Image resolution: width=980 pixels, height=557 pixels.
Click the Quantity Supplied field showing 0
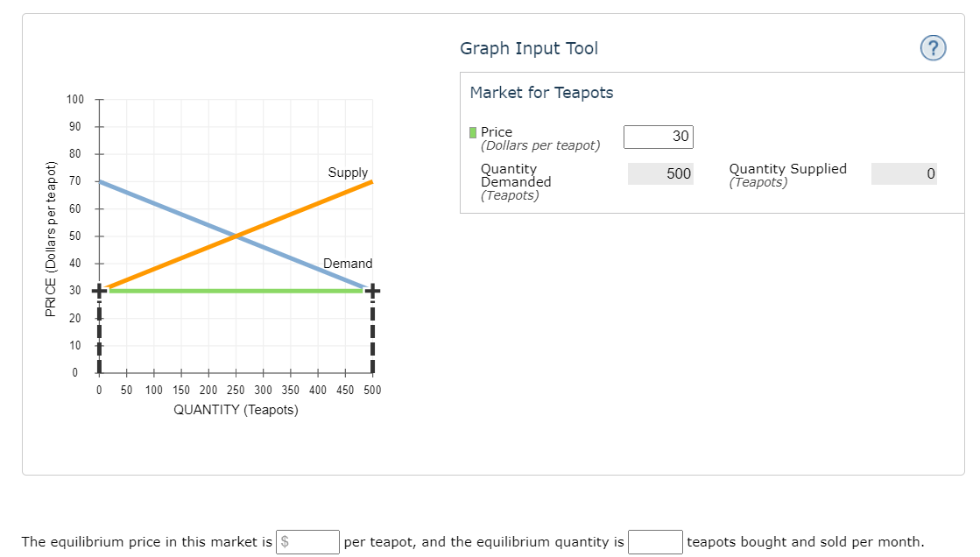(x=904, y=173)
